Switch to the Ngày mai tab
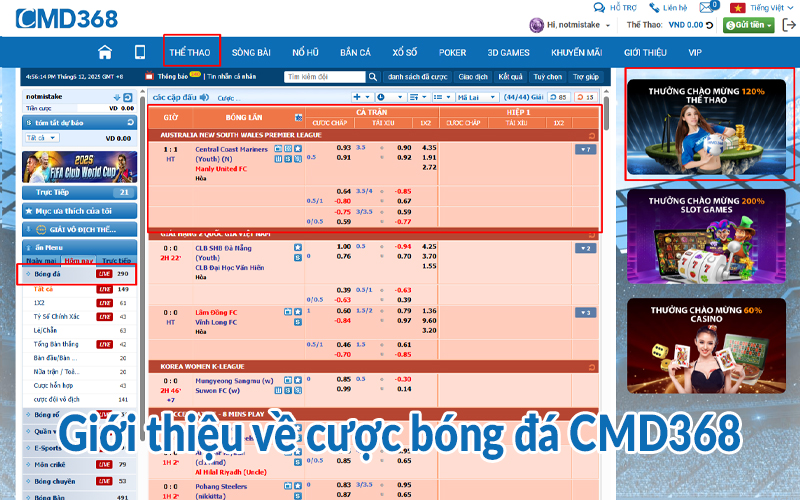 41,260
